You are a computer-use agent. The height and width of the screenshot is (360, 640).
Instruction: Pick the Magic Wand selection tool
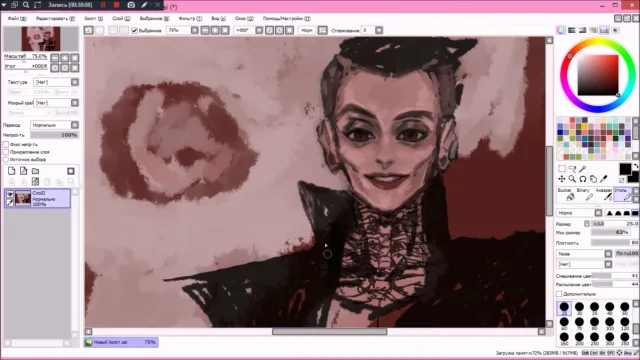(583, 169)
